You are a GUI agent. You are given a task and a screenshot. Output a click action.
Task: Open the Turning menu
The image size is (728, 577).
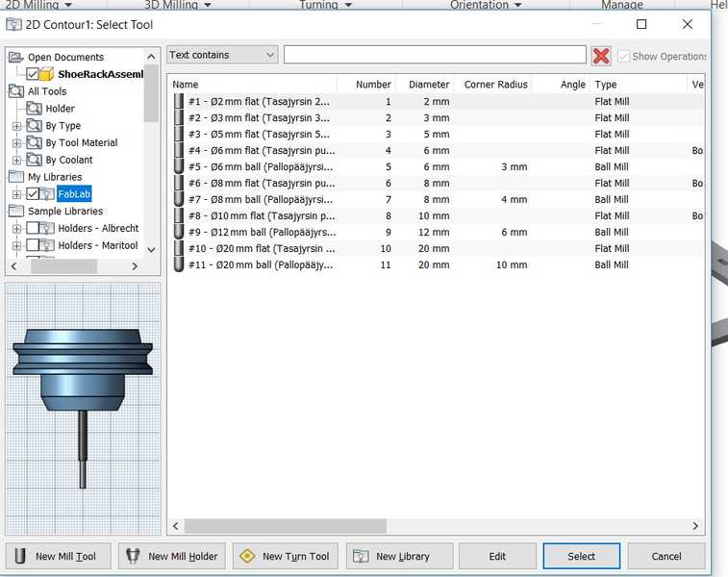click(x=325, y=5)
